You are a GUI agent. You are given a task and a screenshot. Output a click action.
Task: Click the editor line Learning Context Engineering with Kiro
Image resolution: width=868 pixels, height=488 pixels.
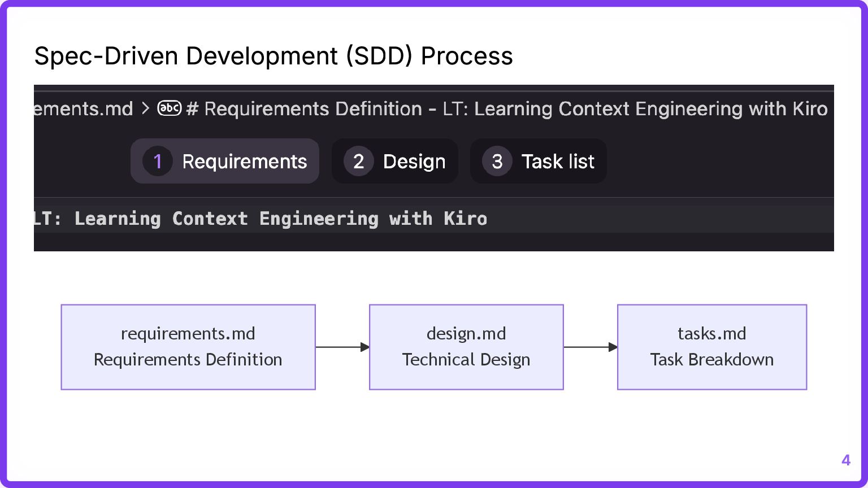(261, 219)
